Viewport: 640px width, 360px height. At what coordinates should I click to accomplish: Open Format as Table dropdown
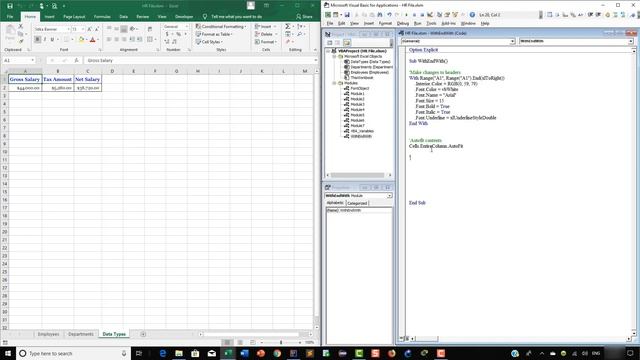pyautogui.click(x=214, y=34)
